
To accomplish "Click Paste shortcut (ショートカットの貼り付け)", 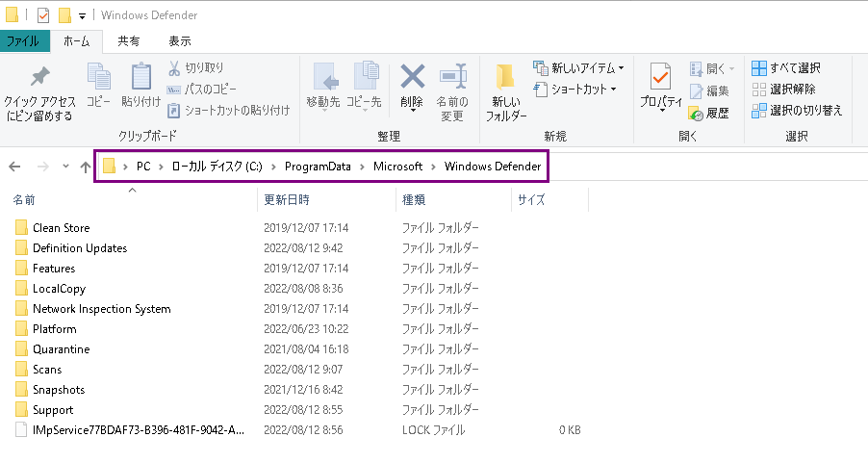I will point(229,110).
